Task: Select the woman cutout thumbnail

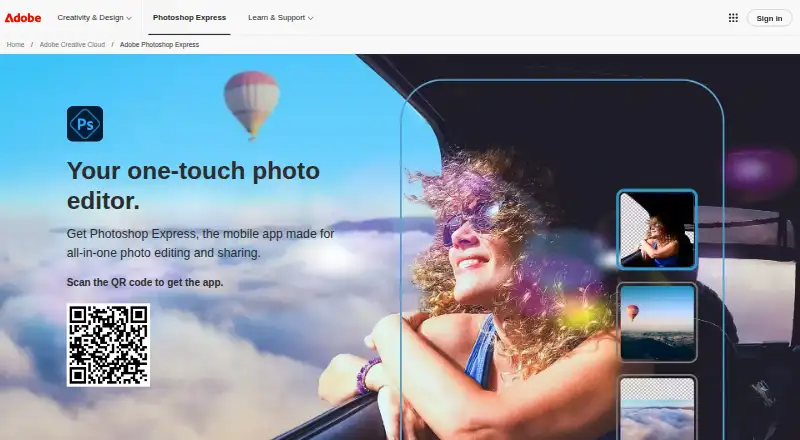Action: 657,229
